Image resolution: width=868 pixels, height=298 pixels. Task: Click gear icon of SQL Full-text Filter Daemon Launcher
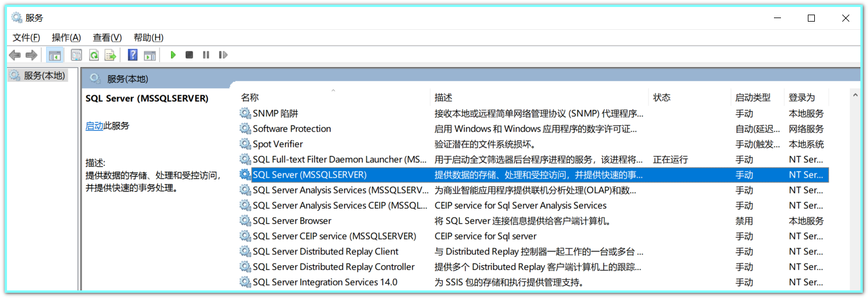(x=245, y=160)
